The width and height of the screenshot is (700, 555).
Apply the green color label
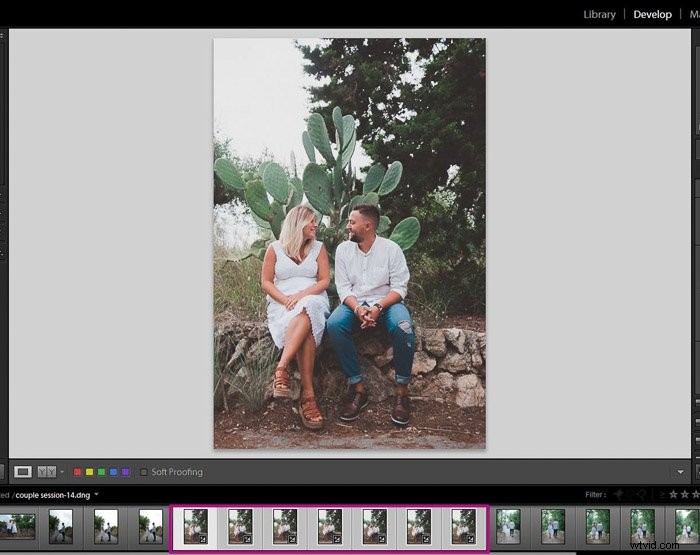click(x=101, y=472)
